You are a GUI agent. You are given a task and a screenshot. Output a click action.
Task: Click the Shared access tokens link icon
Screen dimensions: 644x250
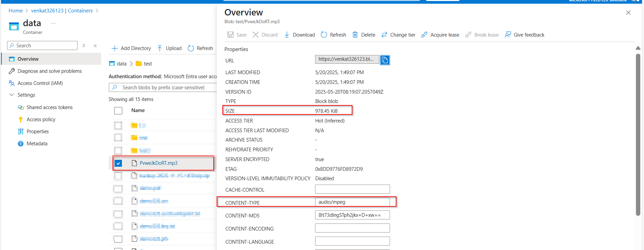point(21,107)
